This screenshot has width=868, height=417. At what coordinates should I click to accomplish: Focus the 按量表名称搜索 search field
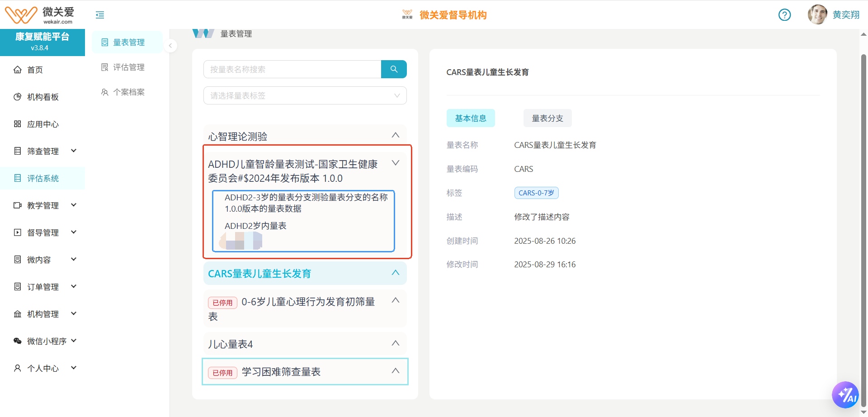click(292, 69)
